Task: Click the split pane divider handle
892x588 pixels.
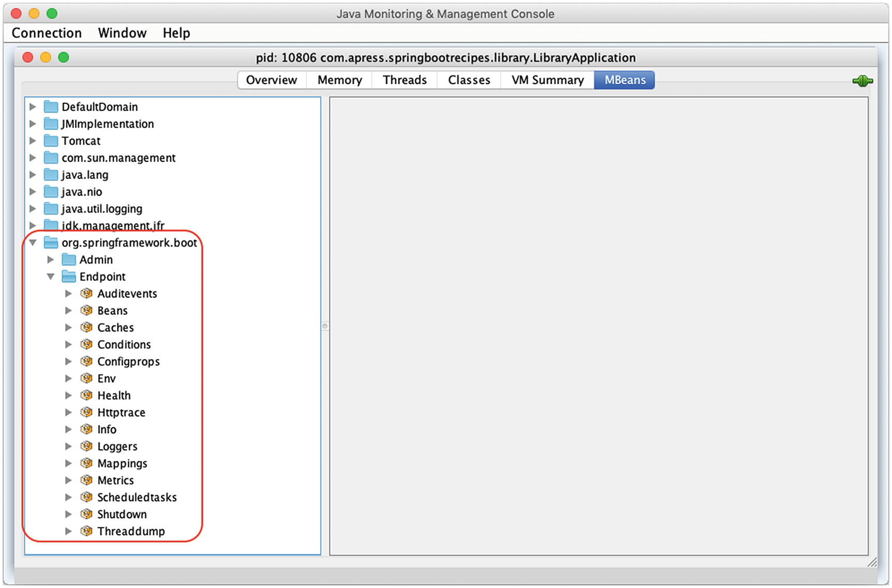Action: tap(325, 326)
